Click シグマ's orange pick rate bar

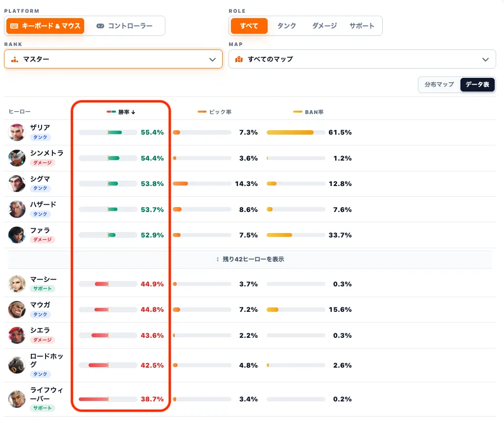(181, 184)
